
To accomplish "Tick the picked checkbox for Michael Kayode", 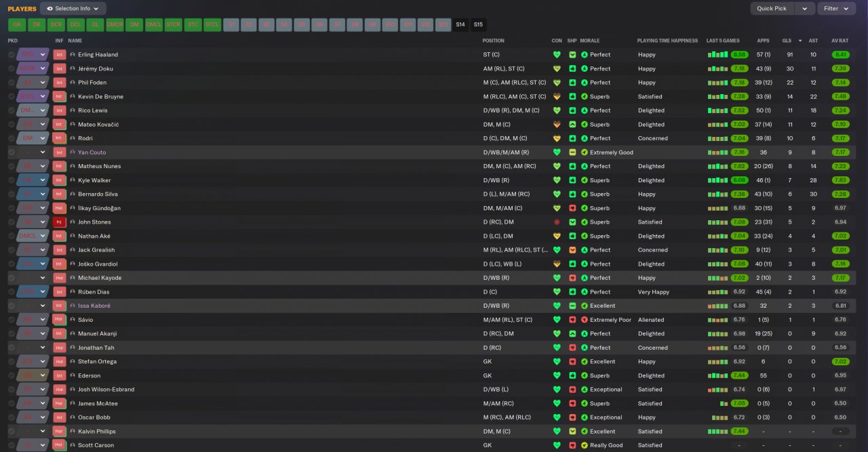I will click(12, 278).
